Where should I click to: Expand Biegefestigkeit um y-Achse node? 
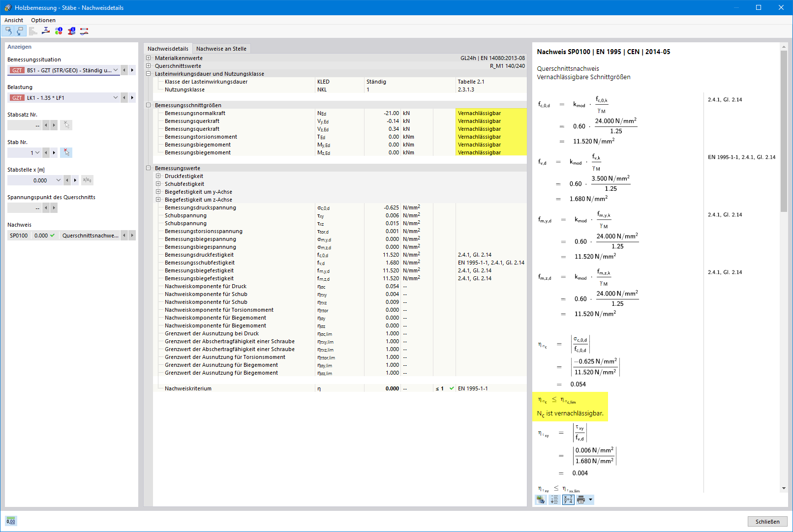coord(158,192)
